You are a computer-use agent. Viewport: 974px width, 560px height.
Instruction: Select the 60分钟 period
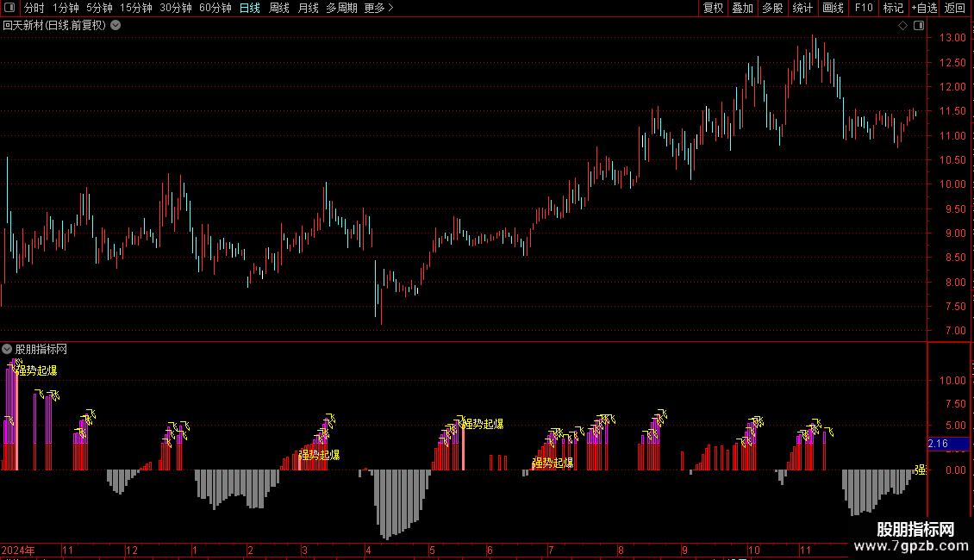[x=215, y=8]
